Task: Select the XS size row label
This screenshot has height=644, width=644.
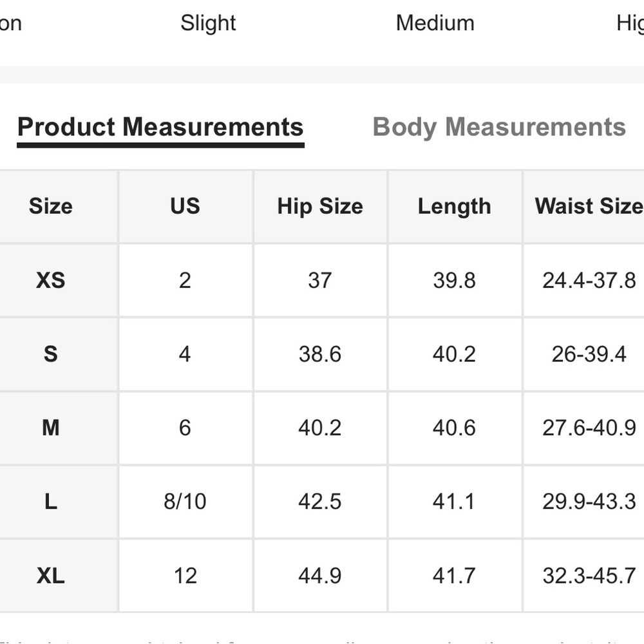Action: point(51,280)
